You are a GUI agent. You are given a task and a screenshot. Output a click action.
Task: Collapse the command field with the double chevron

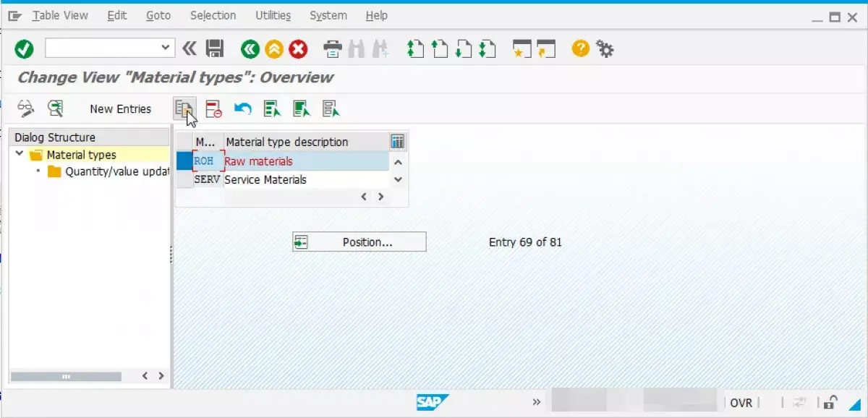pos(190,48)
